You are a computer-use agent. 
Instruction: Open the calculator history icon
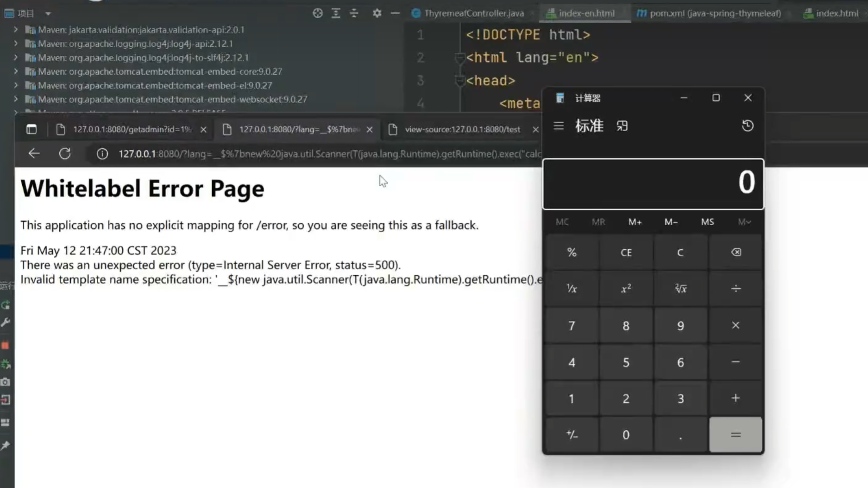click(747, 126)
